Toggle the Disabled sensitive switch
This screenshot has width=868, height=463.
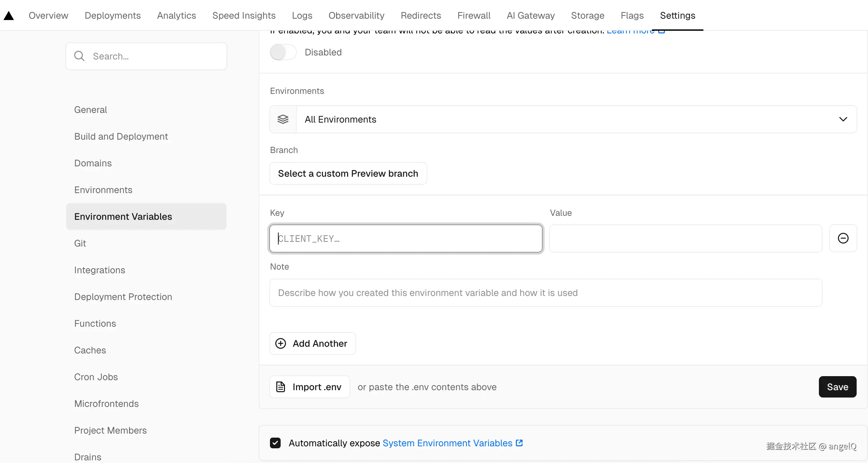[283, 52]
